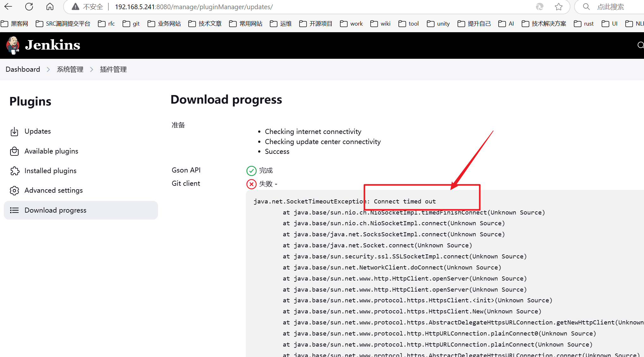Screen dimensions: 644x357
Task: Go to the Dashboard breadcrumb link
Action: coord(23,70)
